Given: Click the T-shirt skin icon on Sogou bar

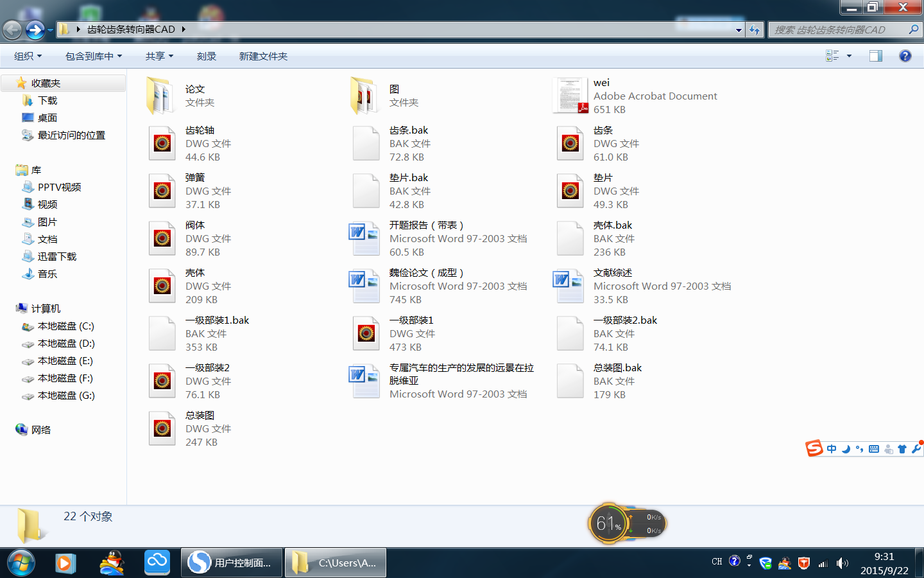Looking at the screenshot, I should (x=902, y=448).
